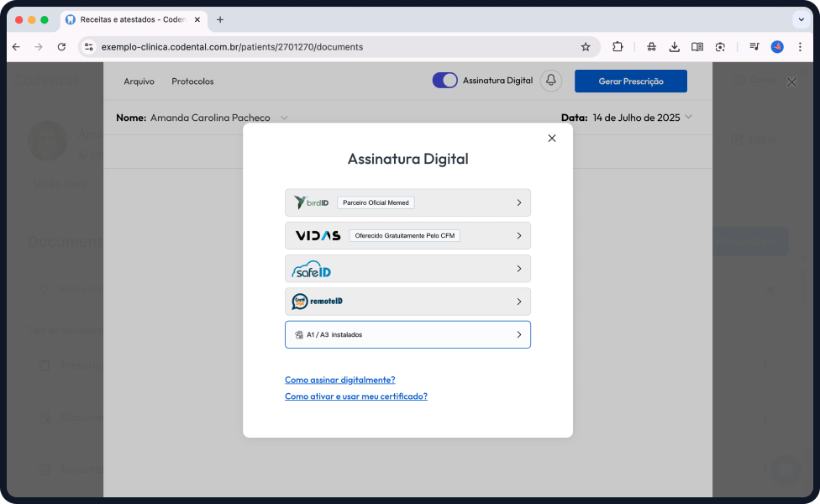
Task: Click the birdID logo
Action: point(311,202)
